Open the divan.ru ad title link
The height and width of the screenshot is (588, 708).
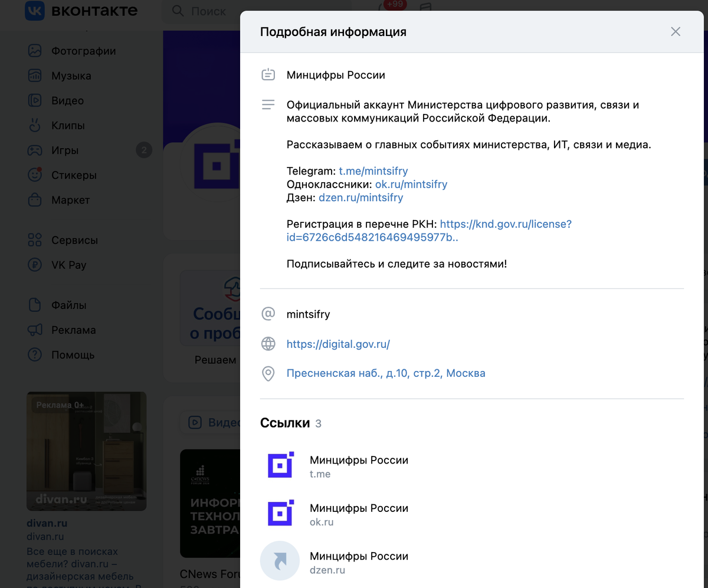click(47, 523)
